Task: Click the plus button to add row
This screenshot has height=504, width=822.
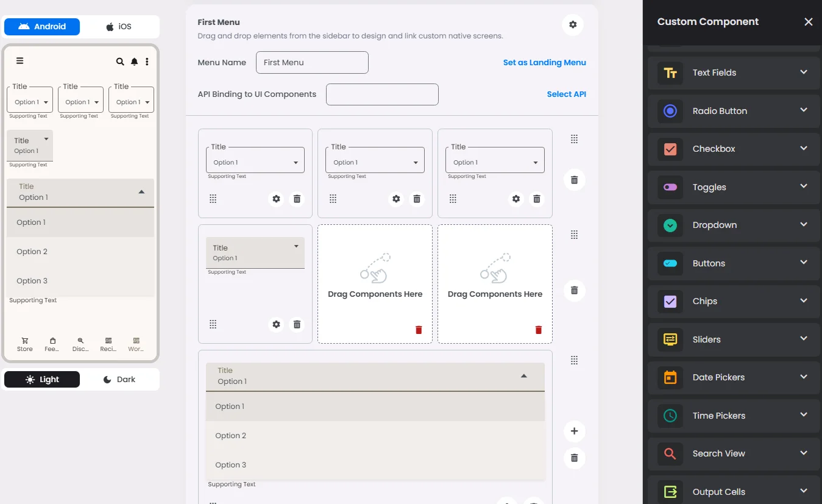Action: (x=574, y=431)
